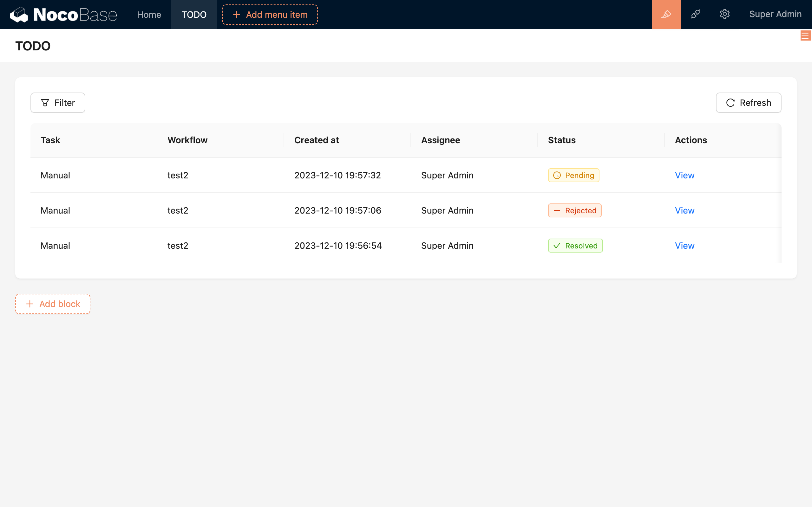Image resolution: width=812 pixels, height=507 pixels.
Task: Open the settings gear icon
Action: (x=725, y=15)
